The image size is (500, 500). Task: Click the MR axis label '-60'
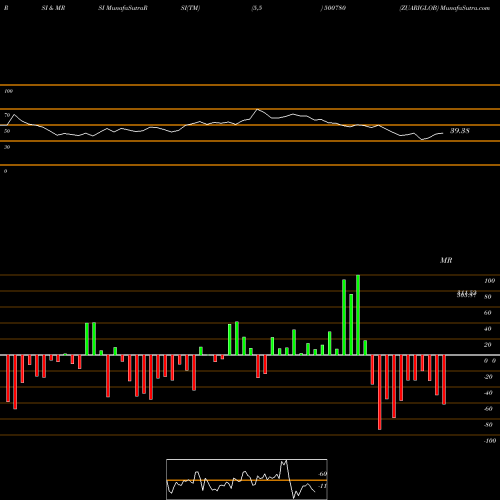point(488,409)
